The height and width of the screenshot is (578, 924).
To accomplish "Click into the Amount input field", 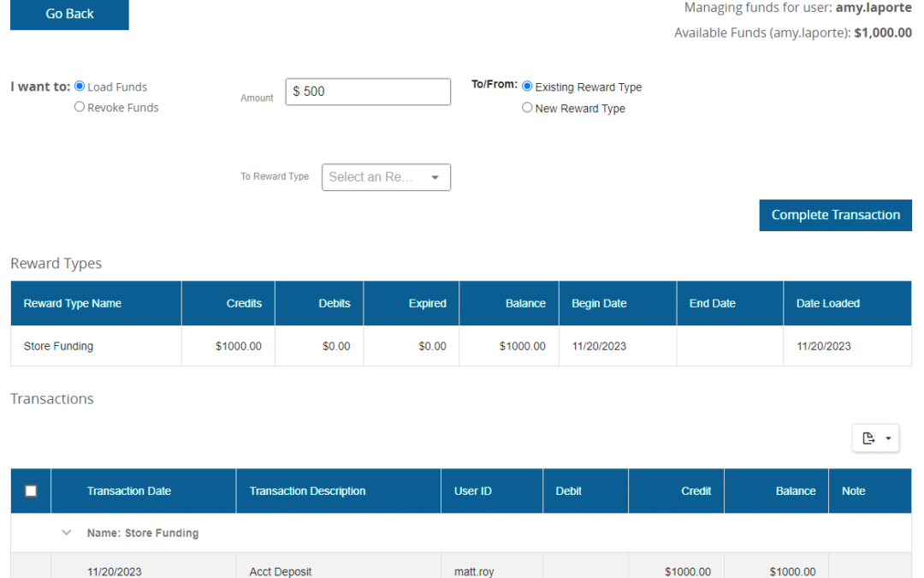I will coord(368,92).
